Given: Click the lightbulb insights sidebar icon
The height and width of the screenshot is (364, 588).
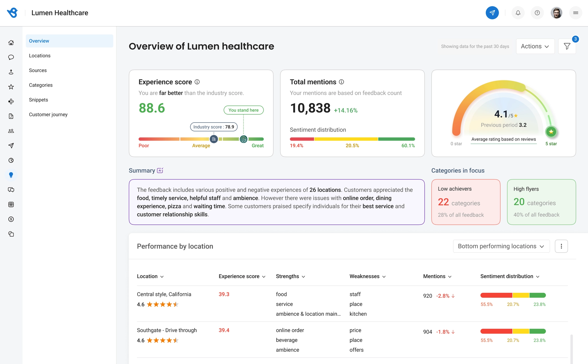Looking at the screenshot, I should click(x=11, y=175).
